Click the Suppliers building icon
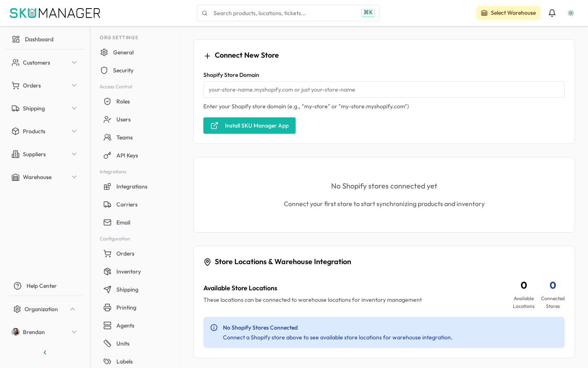Screen dimensions: 588x368 [16, 154]
